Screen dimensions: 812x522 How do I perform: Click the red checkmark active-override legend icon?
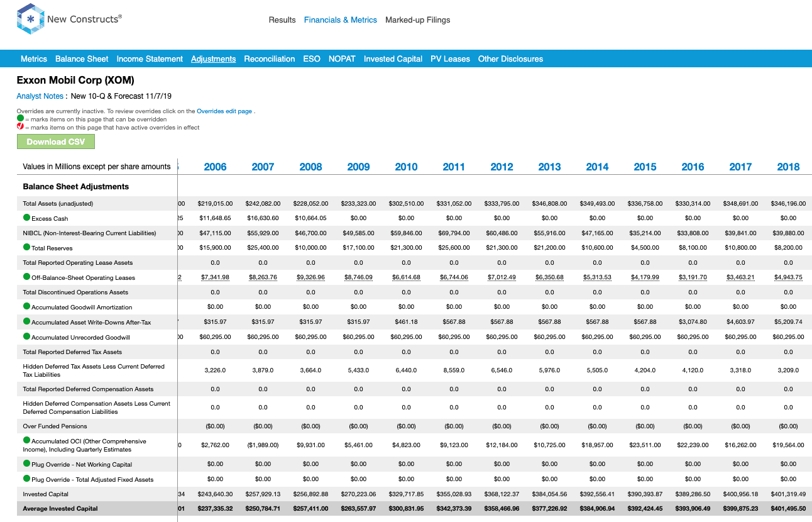pyautogui.click(x=20, y=126)
